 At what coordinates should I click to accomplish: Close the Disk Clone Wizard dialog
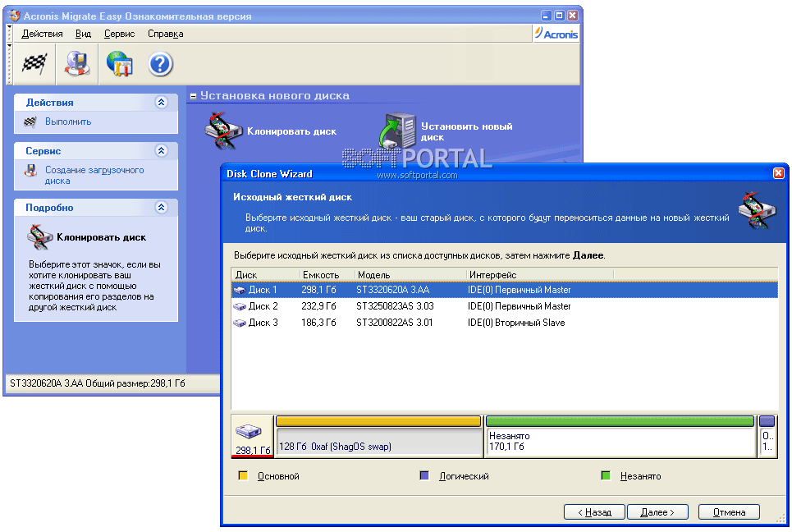778,173
